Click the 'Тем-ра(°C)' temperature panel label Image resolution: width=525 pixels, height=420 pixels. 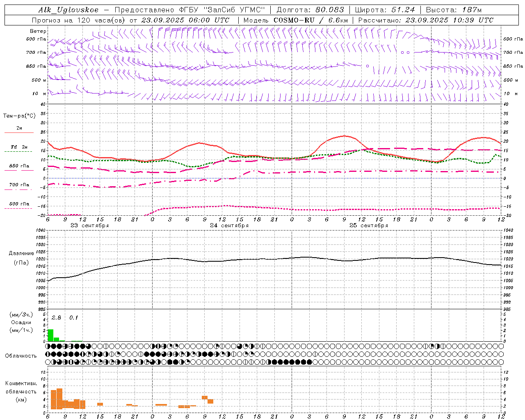(x=19, y=116)
